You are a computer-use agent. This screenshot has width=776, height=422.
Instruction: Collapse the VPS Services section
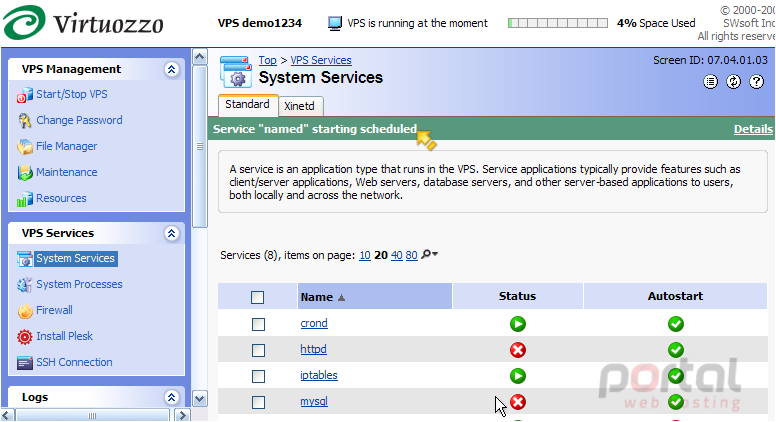point(171,233)
